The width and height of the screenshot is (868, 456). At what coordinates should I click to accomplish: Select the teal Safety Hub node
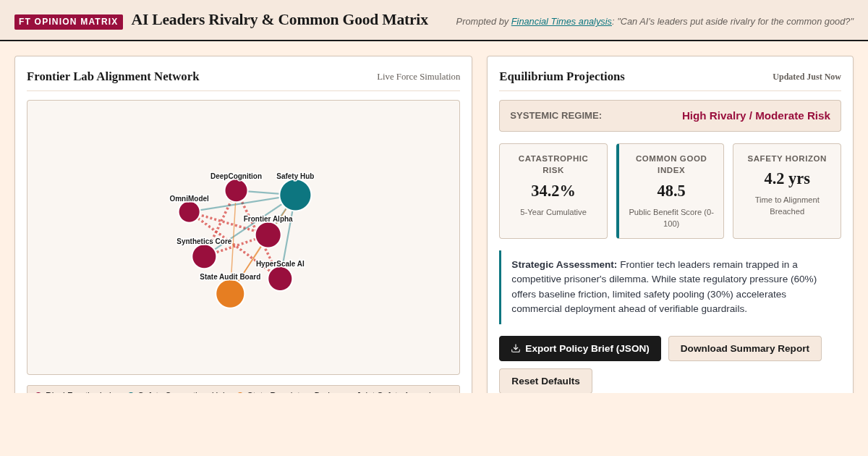click(x=295, y=195)
